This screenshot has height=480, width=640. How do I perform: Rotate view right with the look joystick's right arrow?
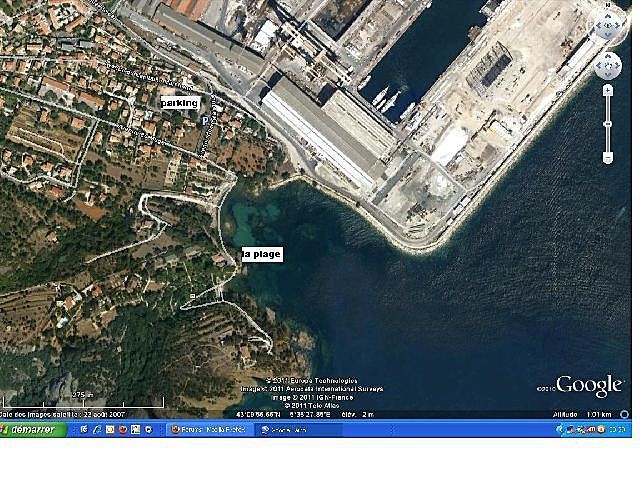pyautogui.click(x=617, y=25)
